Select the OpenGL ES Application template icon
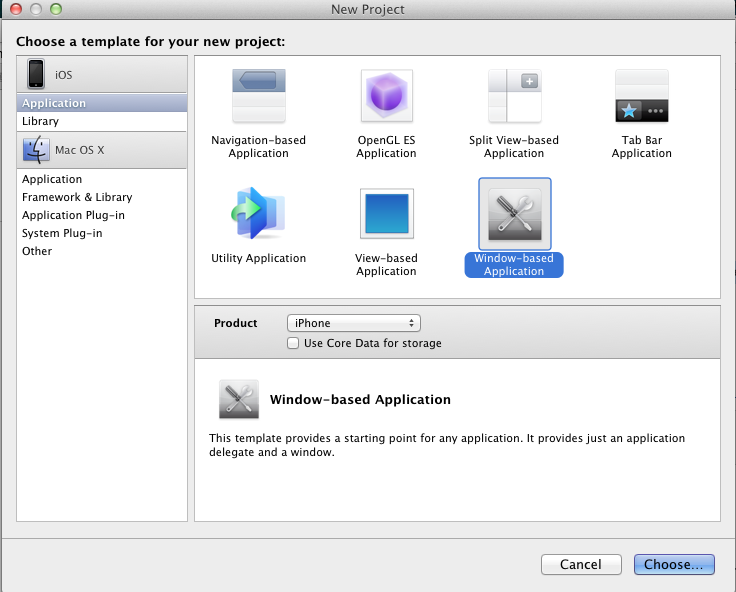 [x=386, y=96]
